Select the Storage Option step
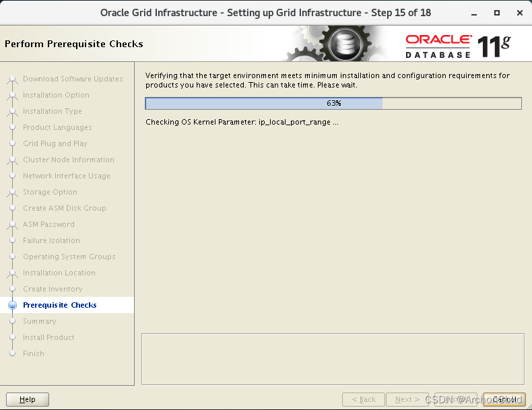532x410 pixels. 50,192
